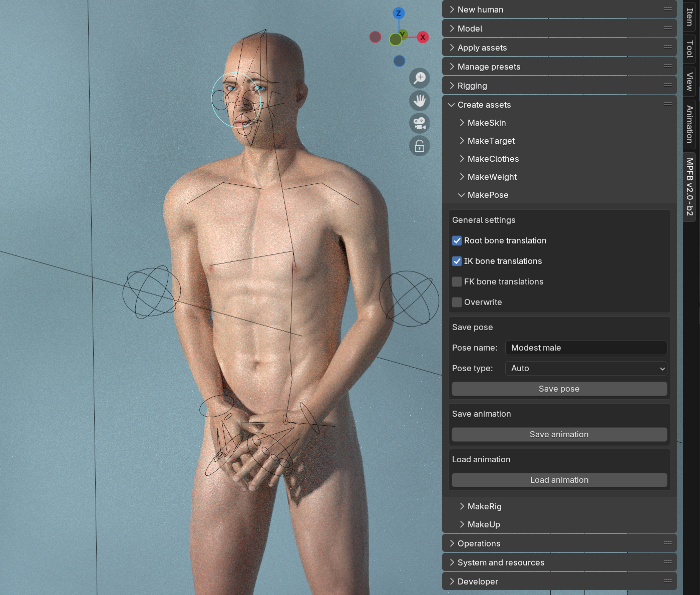Click the Save pose button
The height and width of the screenshot is (595, 700).
click(x=559, y=389)
